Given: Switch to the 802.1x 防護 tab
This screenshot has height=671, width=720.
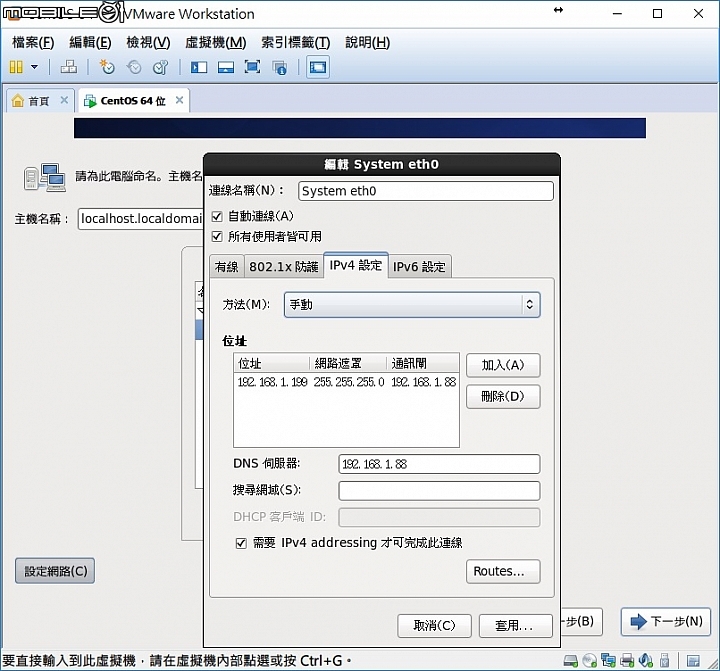Looking at the screenshot, I should pyautogui.click(x=284, y=266).
